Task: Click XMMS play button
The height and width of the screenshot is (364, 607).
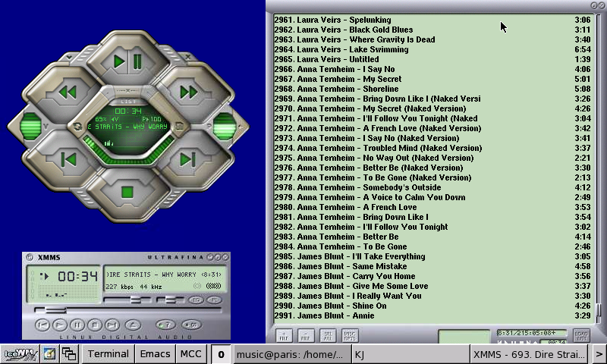Action: [x=60, y=325]
